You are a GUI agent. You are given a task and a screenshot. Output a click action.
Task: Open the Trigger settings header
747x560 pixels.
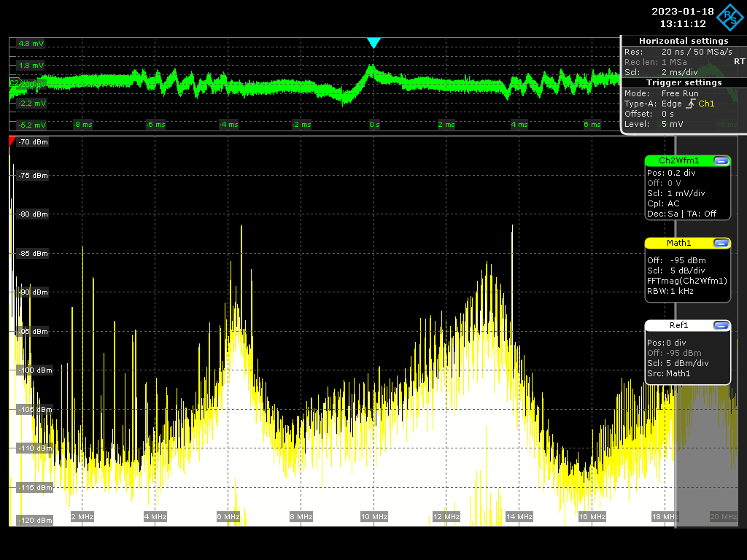[683, 82]
